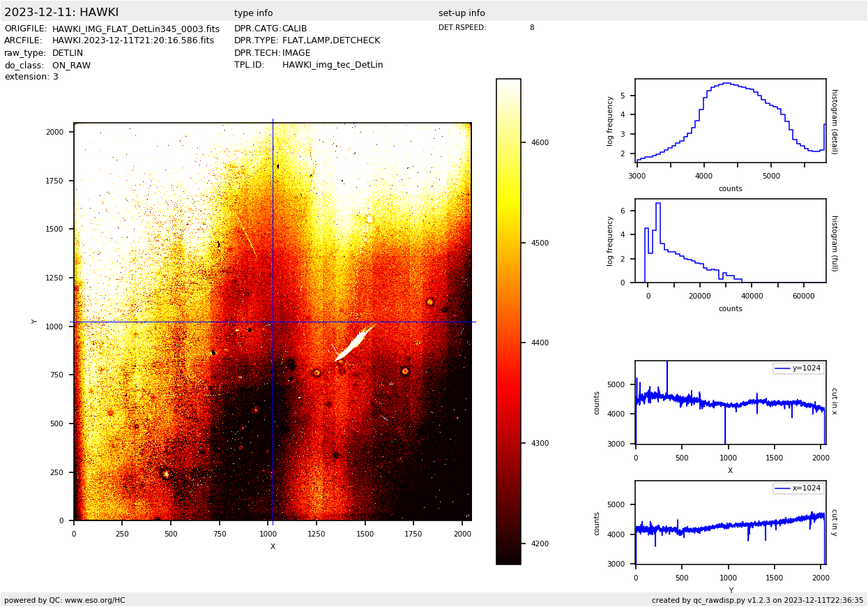
Task: Click the raw_type value DETLIN
Action: [x=67, y=53]
